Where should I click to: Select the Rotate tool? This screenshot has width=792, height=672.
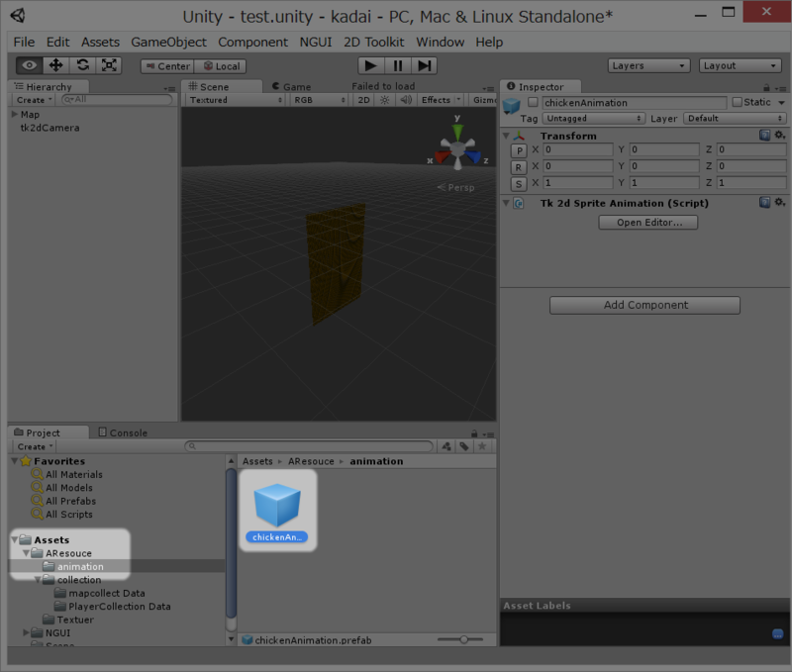click(82, 65)
